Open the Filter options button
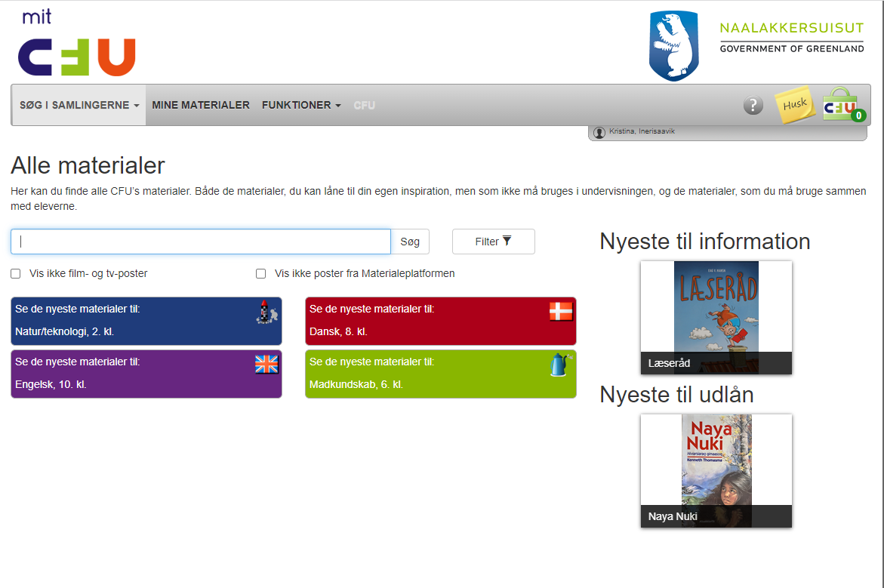 pyautogui.click(x=493, y=242)
